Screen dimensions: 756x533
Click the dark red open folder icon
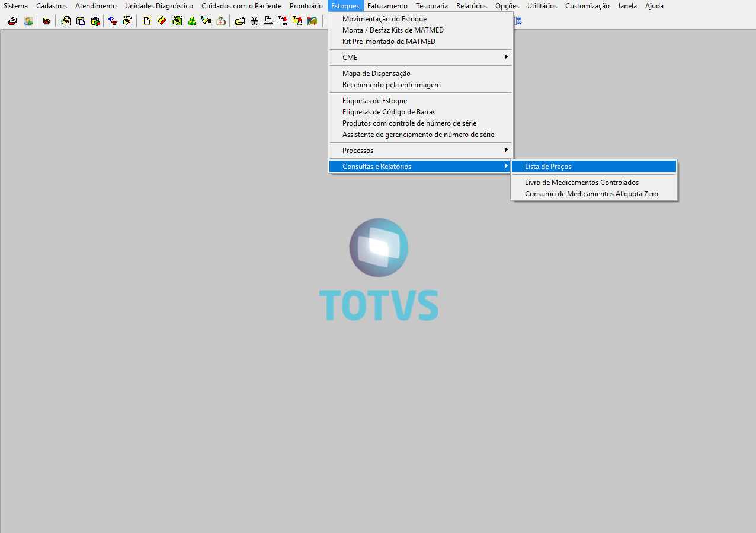point(46,21)
